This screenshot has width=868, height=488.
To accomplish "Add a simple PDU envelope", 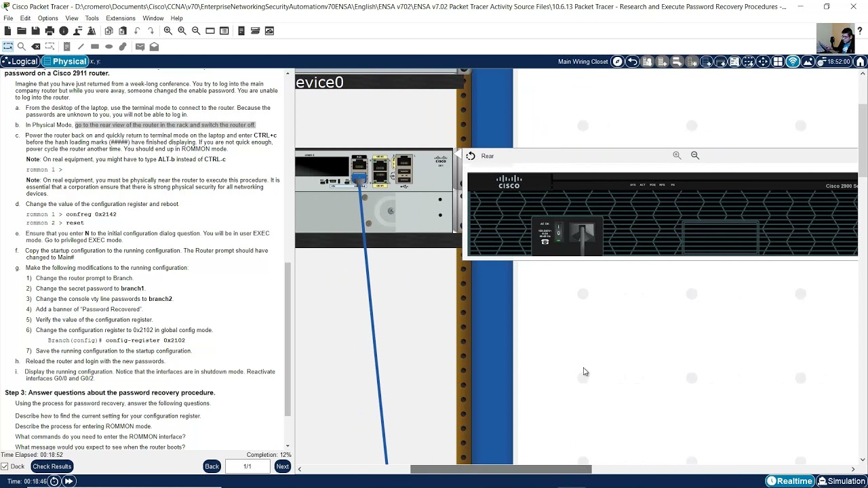I will click(140, 47).
